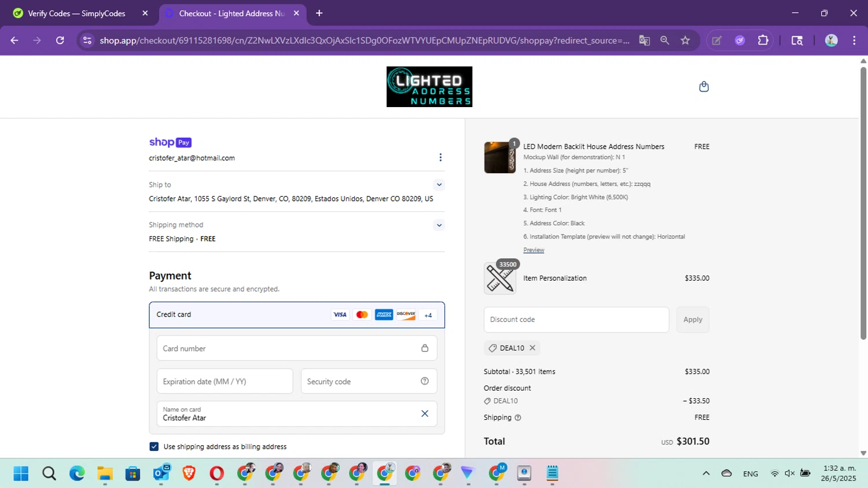868x488 pixels.
Task: Open the Preview link for the address numbers
Action: click(534, 250)
